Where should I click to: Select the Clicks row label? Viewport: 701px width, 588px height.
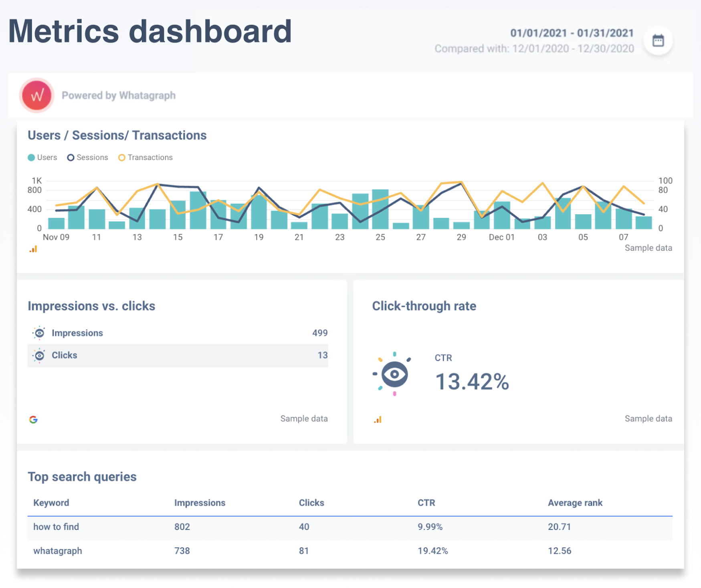click(65, 355)
